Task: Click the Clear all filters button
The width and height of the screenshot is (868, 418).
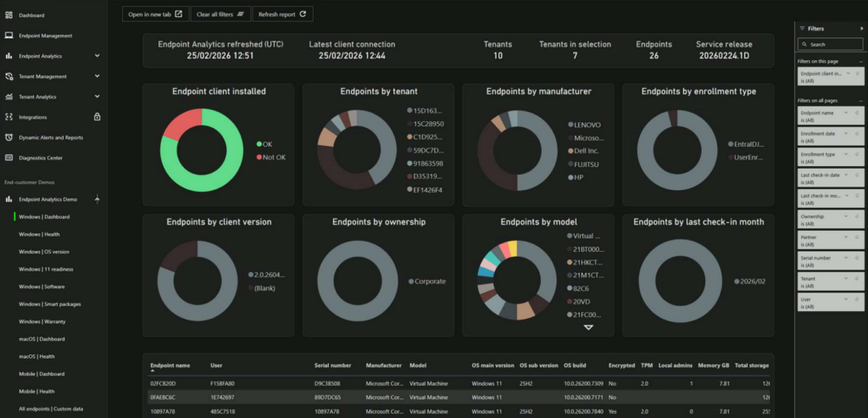Action: tap(221, 14)
